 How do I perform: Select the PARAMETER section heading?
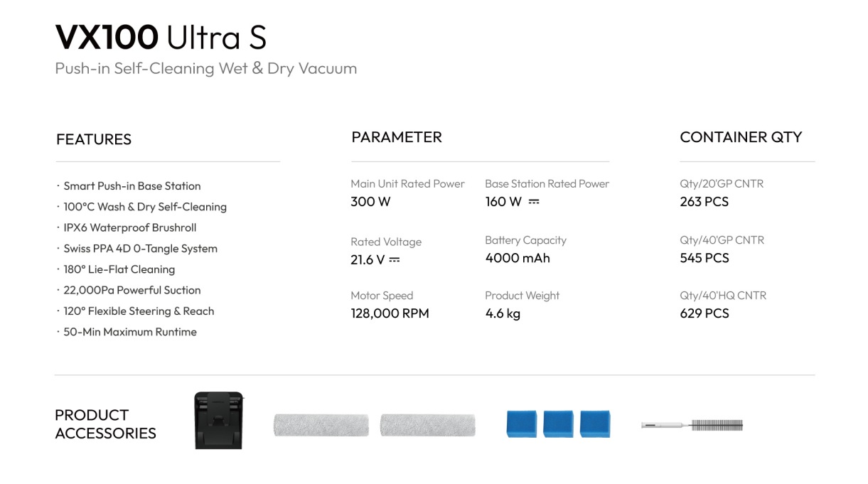(x=397, y=137)
